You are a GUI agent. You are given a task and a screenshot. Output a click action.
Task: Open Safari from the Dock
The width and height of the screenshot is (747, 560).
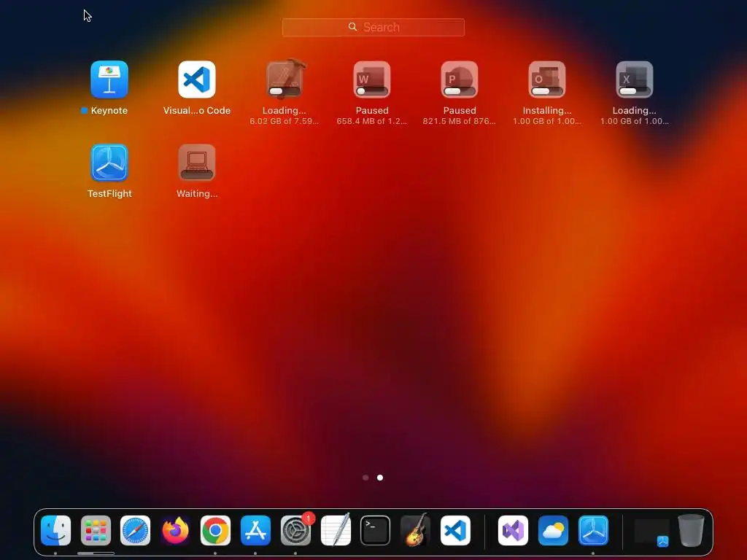(135, 531)
